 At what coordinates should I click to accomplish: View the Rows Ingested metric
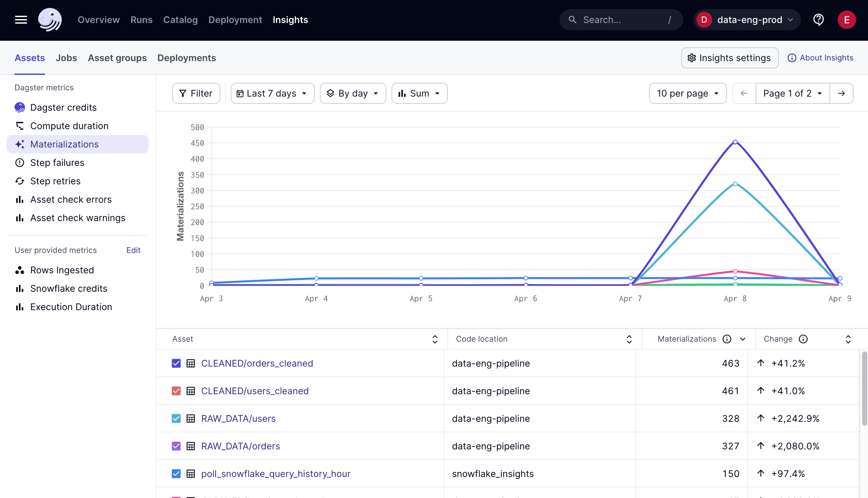click(x=62, y=270)
